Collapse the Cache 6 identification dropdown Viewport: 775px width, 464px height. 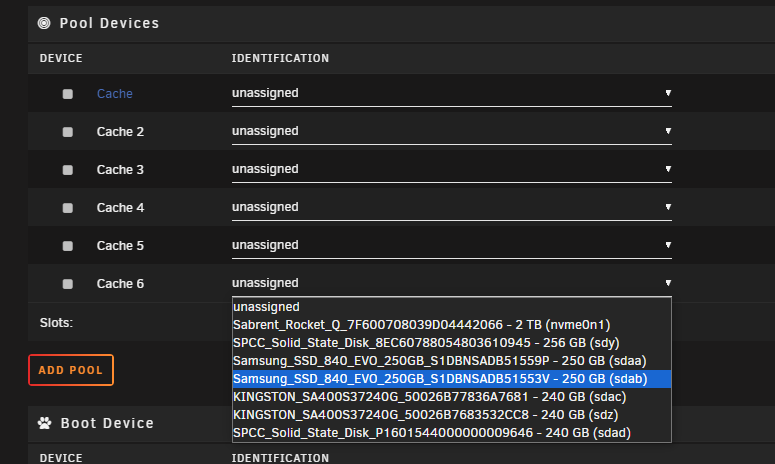[452, 283]
